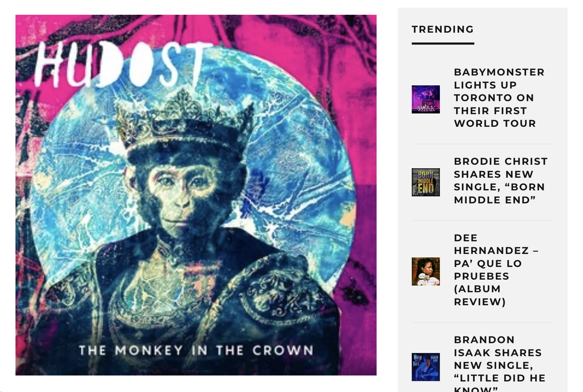Viewport: 583px width, 392px height.
Task: Open the Brodie Christ Born Middle End article
Action: click(x=501, y=181)
